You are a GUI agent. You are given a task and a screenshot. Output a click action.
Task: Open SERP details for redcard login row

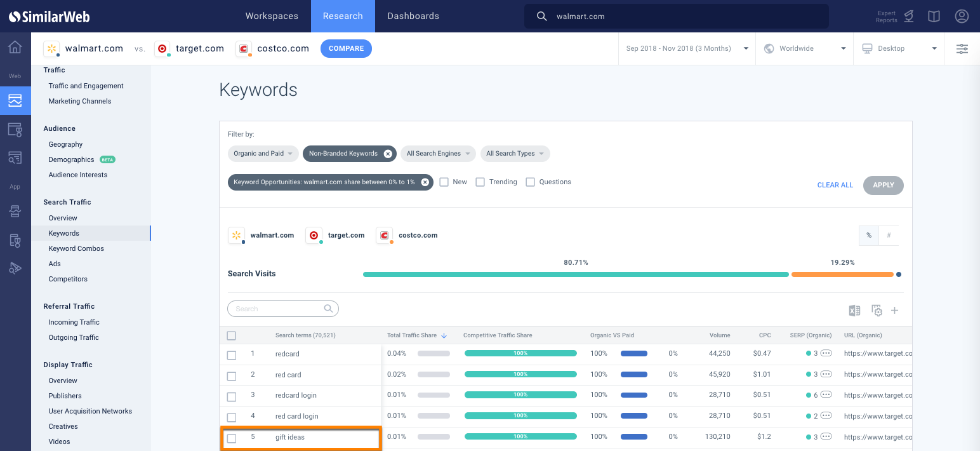826,394
